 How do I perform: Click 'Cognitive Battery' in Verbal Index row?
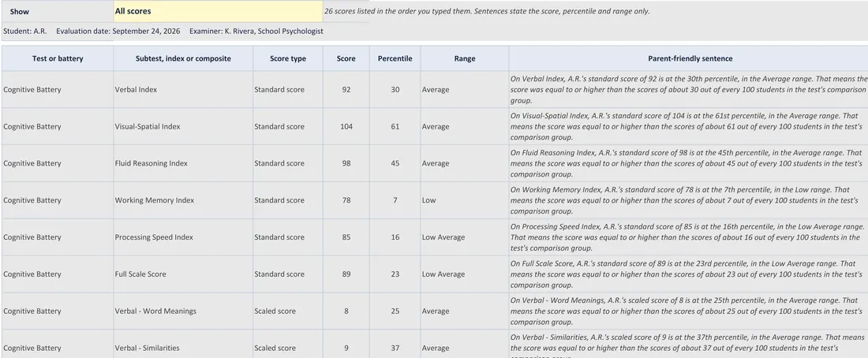click(58, 90)
